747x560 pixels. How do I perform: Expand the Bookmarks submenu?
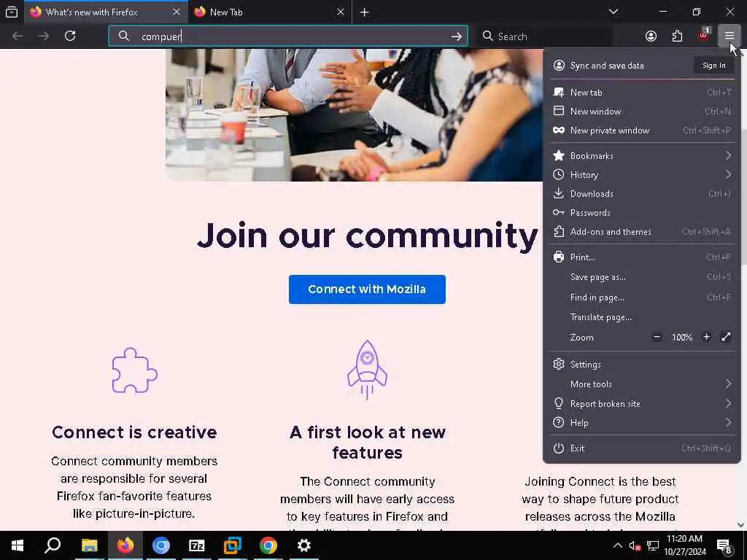[642, 156]
